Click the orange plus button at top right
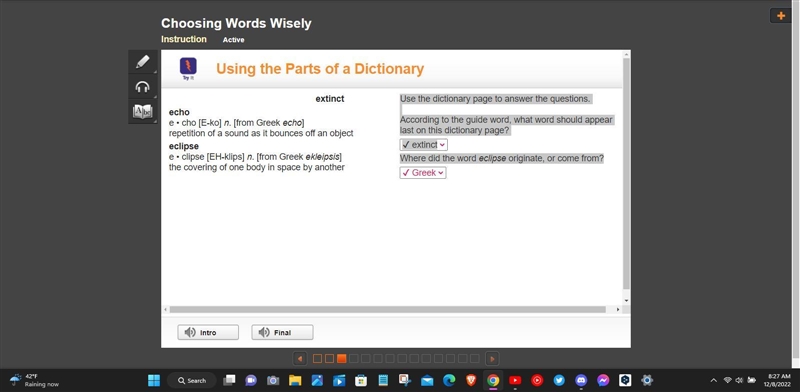The width and height of the screenshot is (800, 392). (x=781, y=16)
